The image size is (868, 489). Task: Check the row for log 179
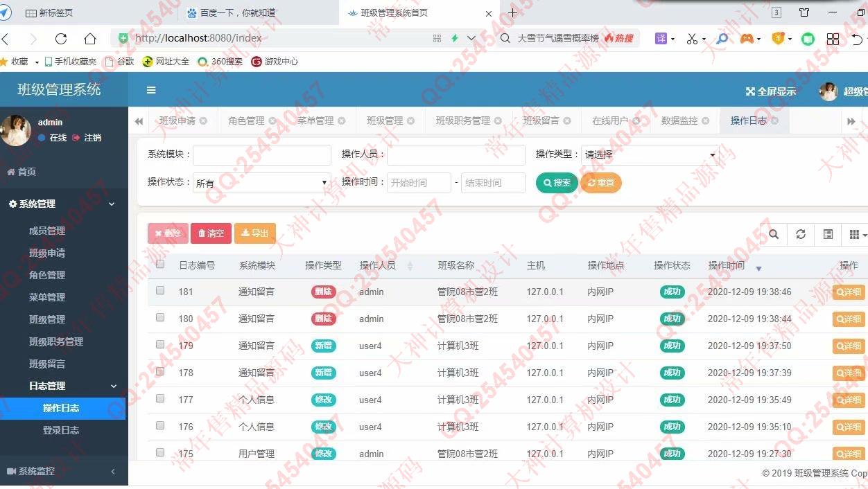[160, 344]
